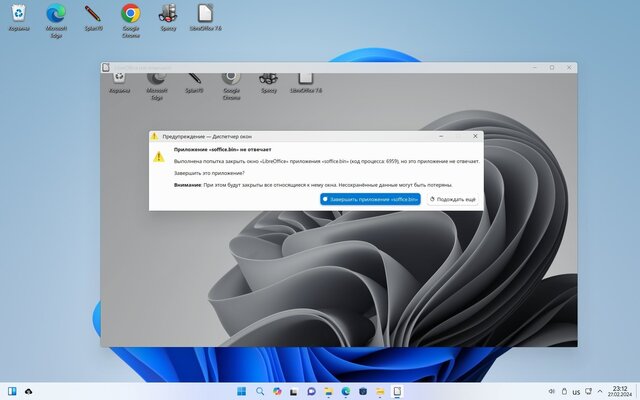Open Google Chrome desktop shortcut
Screen dimensions: 640x400
pyautogui.click(x=130, y=17)
